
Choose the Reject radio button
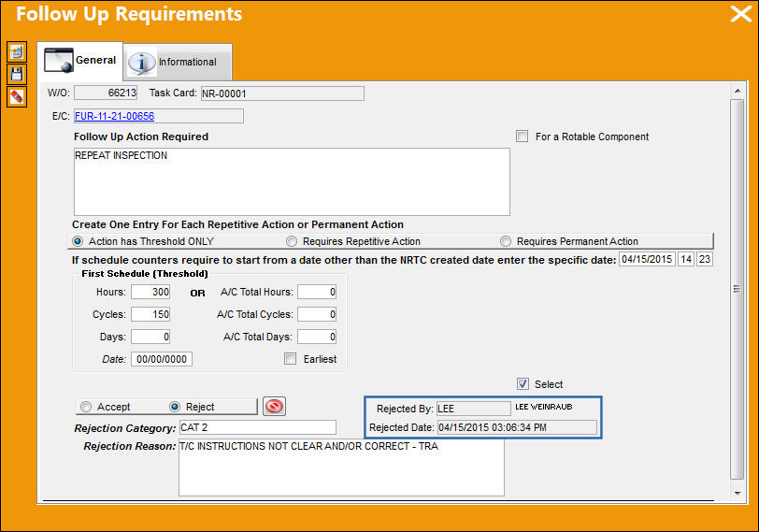tap(175, 407)
